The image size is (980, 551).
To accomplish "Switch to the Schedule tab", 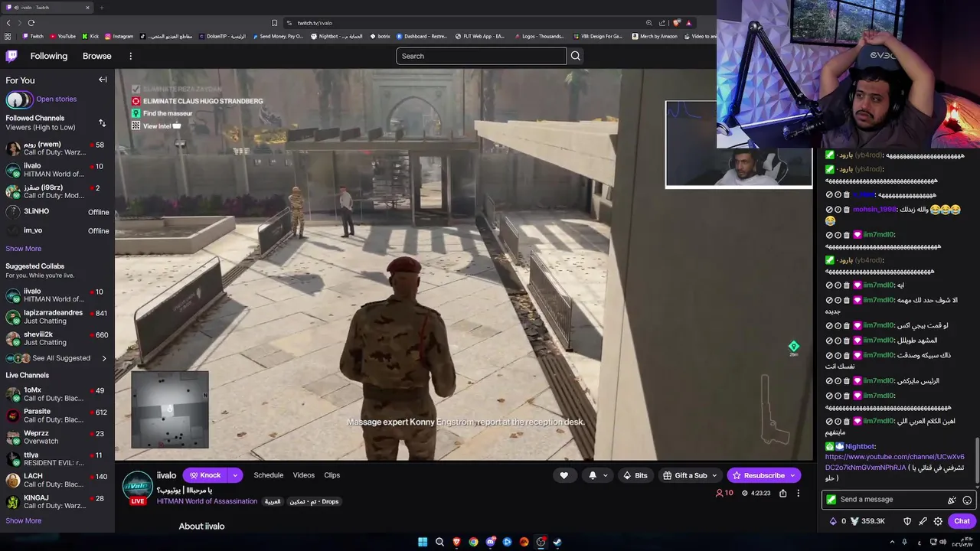I will 269,475.
